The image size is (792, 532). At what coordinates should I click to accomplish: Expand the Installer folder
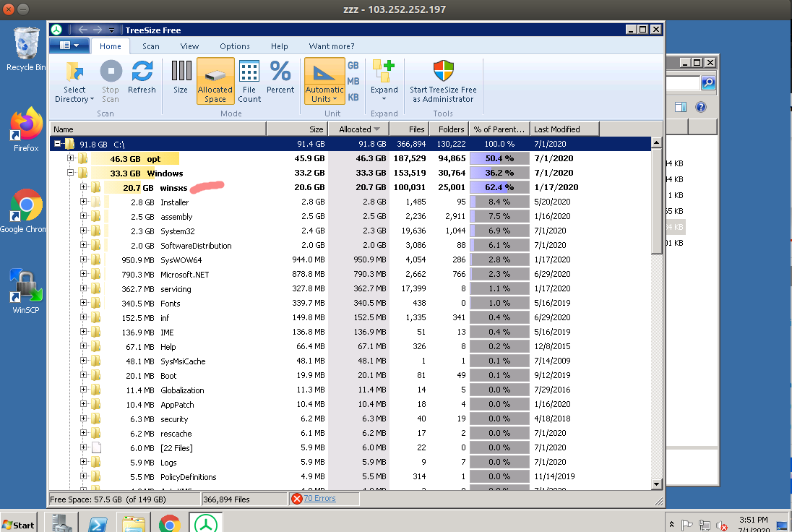click(x=83, y=202)
